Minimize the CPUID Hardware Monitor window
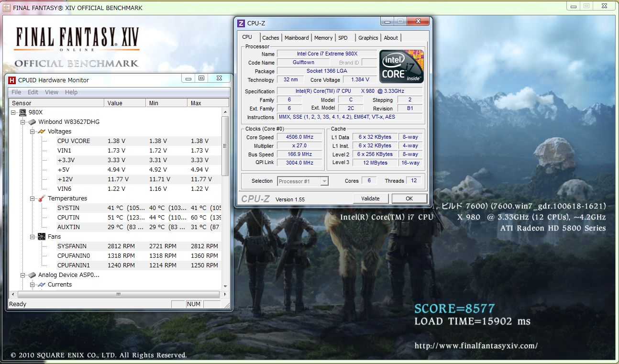 point(189,78)
